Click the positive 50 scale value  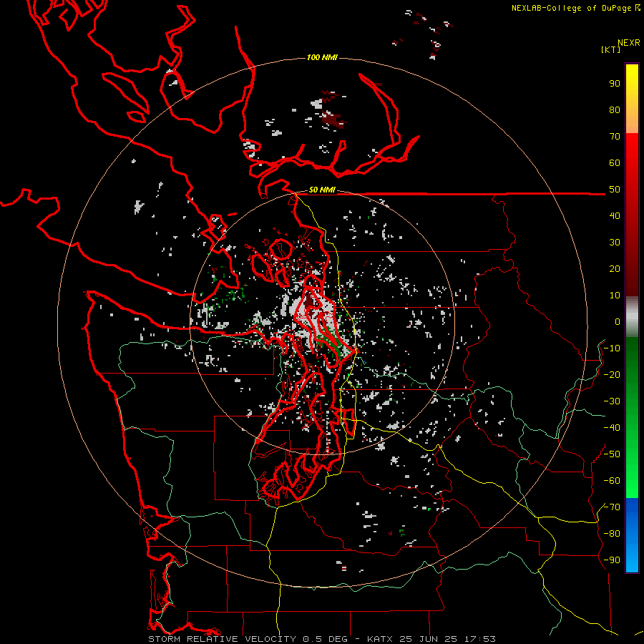pos(615,190)
